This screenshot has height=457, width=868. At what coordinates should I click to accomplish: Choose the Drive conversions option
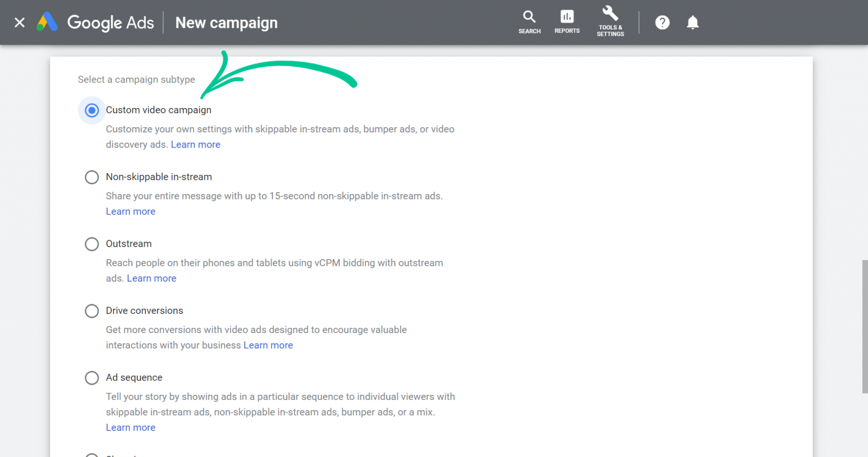[x=92, y=311]
